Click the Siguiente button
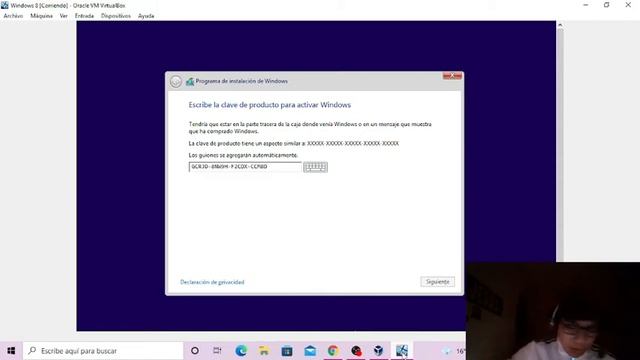640x360 pixels. click(438, 282)
